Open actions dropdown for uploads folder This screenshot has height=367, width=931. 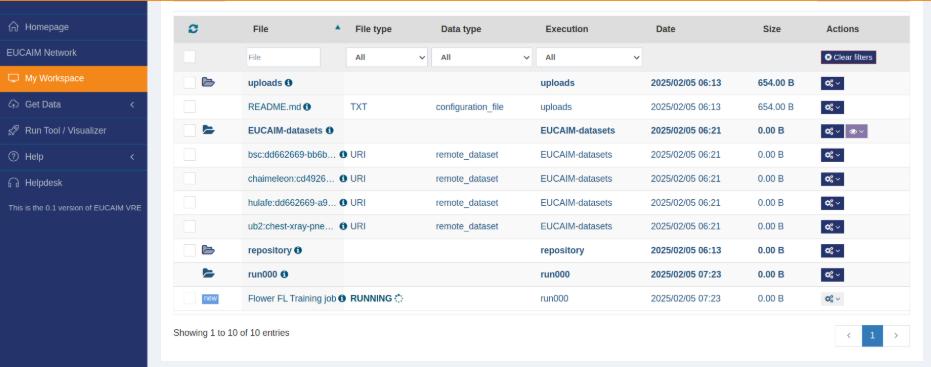[832, 83]
